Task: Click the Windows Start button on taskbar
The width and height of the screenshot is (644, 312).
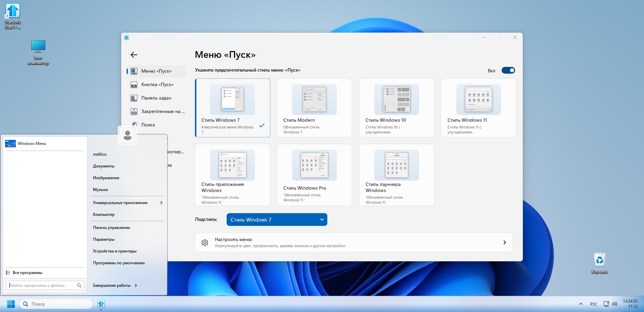Action: 11,304
